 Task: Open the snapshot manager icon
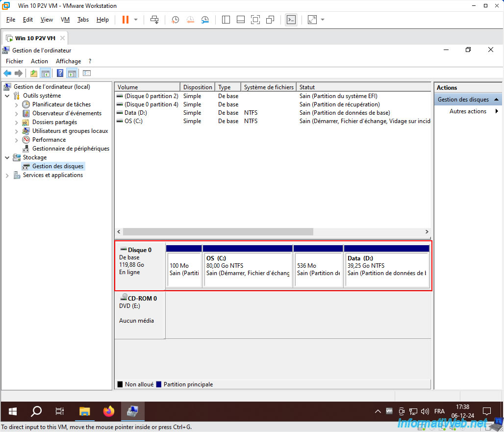[x=205, y=20]
